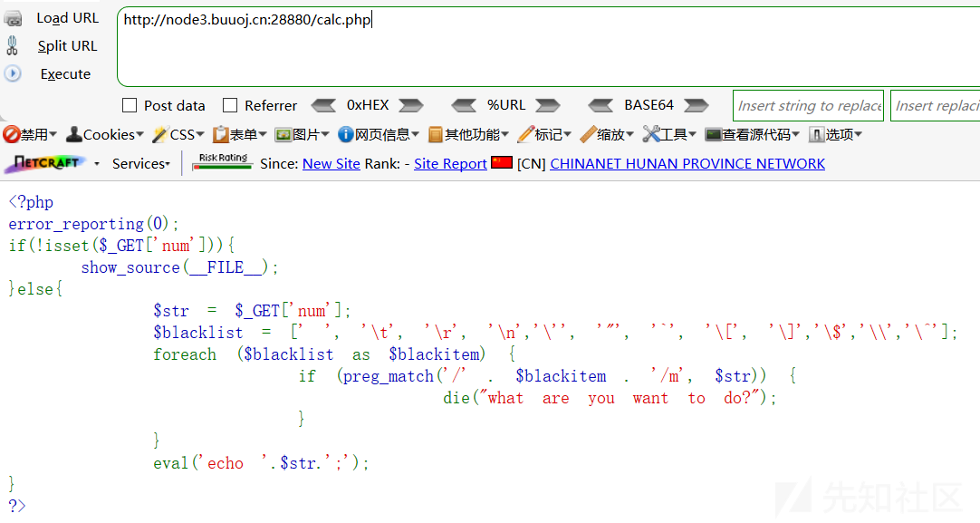Click the Split URL button label

point(68,46)
